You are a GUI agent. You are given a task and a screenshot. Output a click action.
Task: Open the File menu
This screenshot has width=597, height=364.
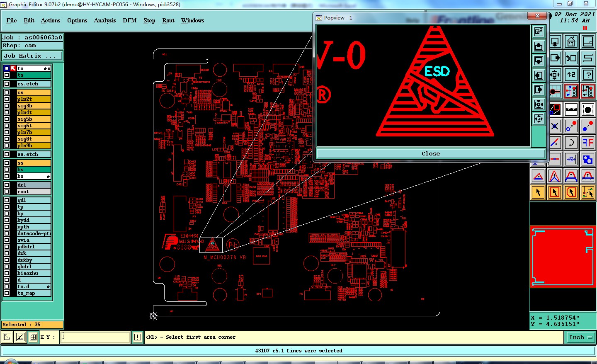pyautogui.click(x=12, y=20)
